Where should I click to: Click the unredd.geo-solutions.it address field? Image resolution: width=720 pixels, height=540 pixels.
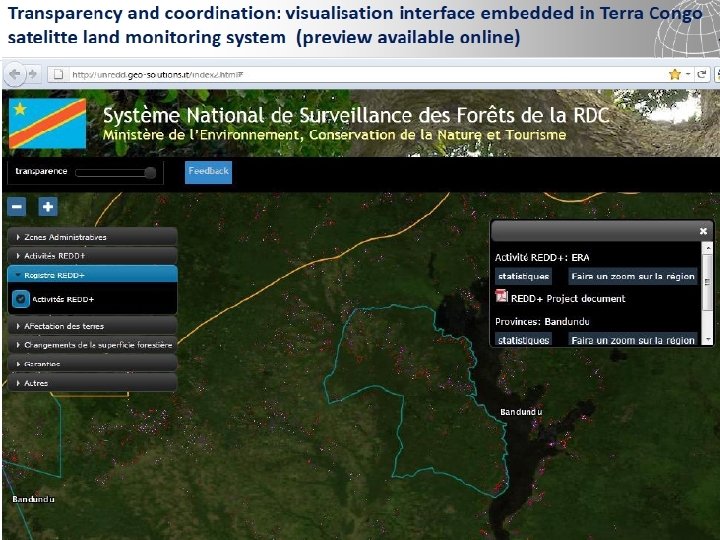coord(358,74)
